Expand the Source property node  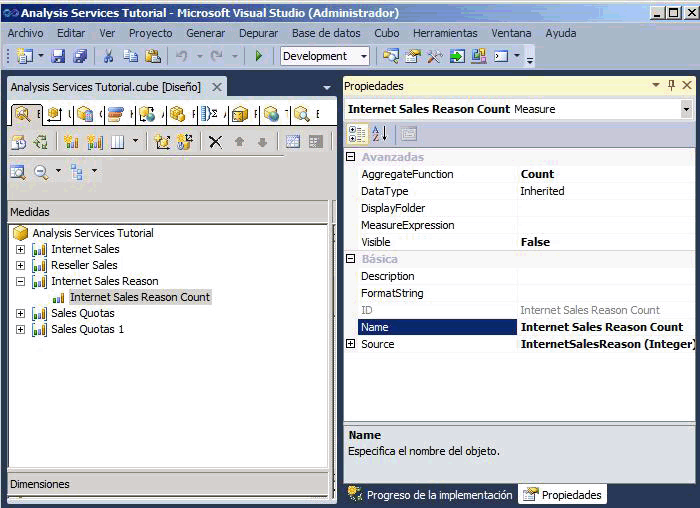pos(351,344)
